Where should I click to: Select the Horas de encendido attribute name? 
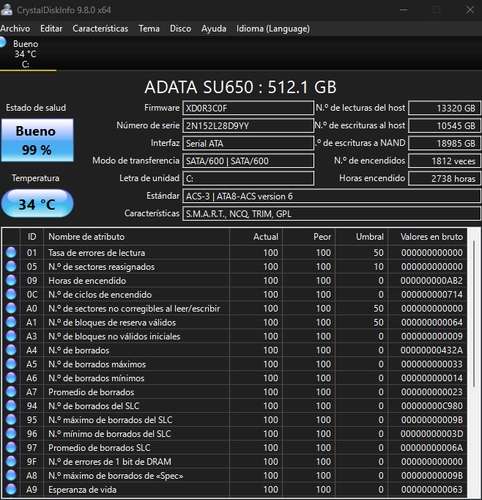[x=87, y=281]
